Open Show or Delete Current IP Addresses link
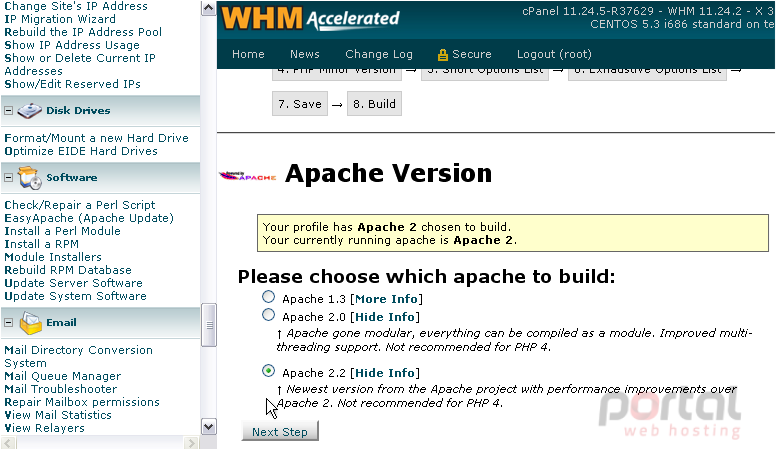This screenshot has height=450, width=776. coord(80,64)
